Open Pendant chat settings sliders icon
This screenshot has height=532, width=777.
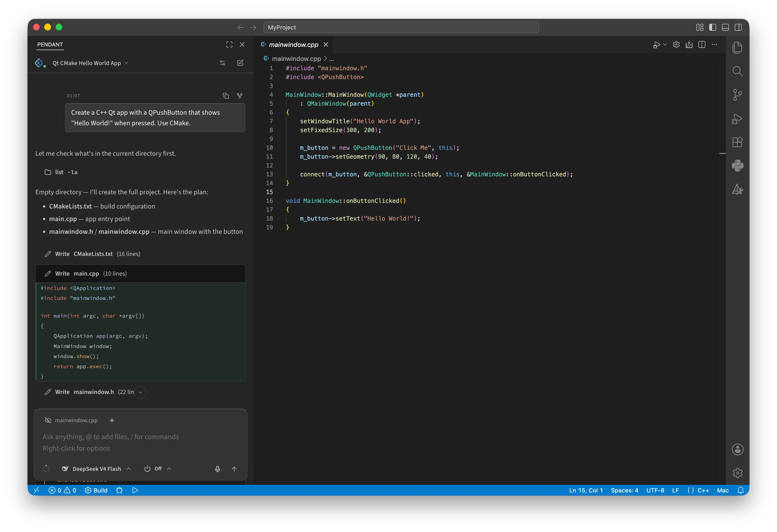click(222, 63)
